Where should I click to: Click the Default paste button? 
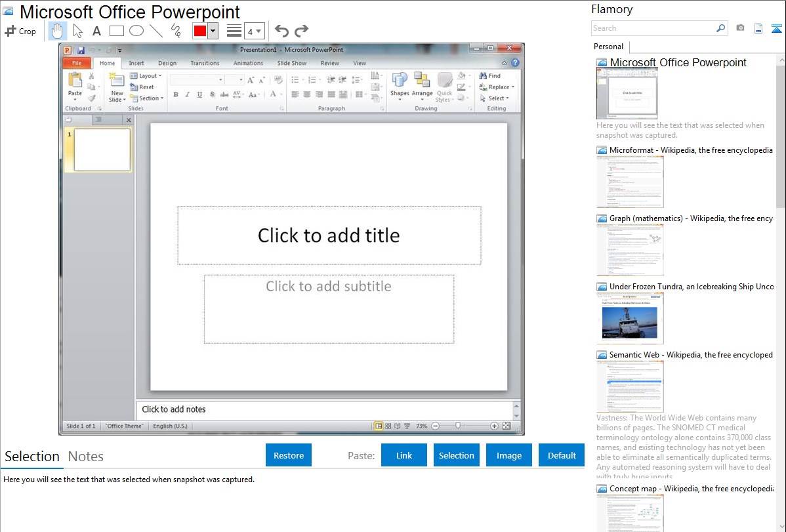click(562, 455)
